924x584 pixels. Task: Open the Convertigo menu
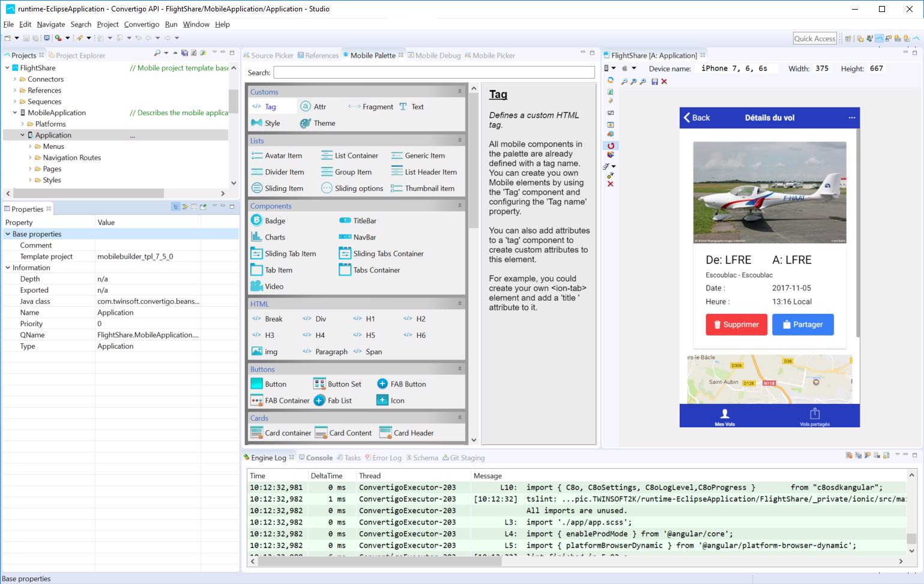142,24
